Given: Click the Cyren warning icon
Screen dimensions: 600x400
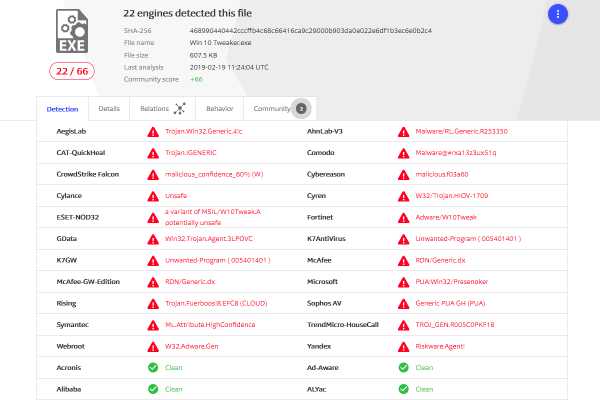Looking at the screenshot, I should click(x=403, y=196).
